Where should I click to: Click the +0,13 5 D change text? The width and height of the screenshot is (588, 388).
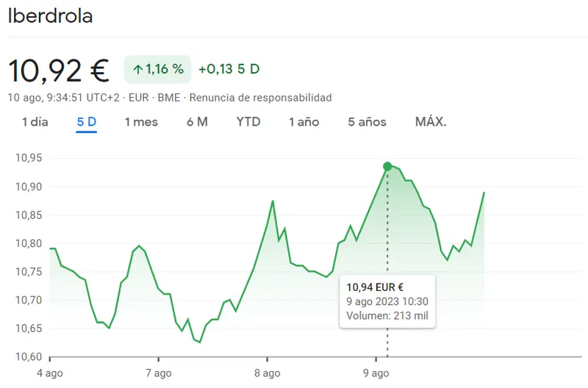coord(229,69)
